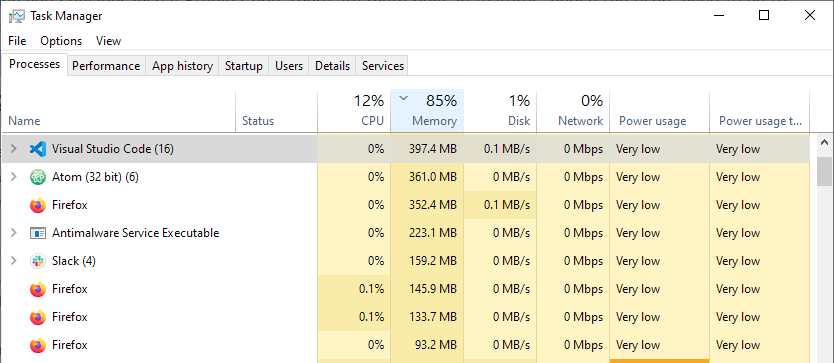
Task: Expand the Atom (32 bit) process group
Action: point(14,177)
